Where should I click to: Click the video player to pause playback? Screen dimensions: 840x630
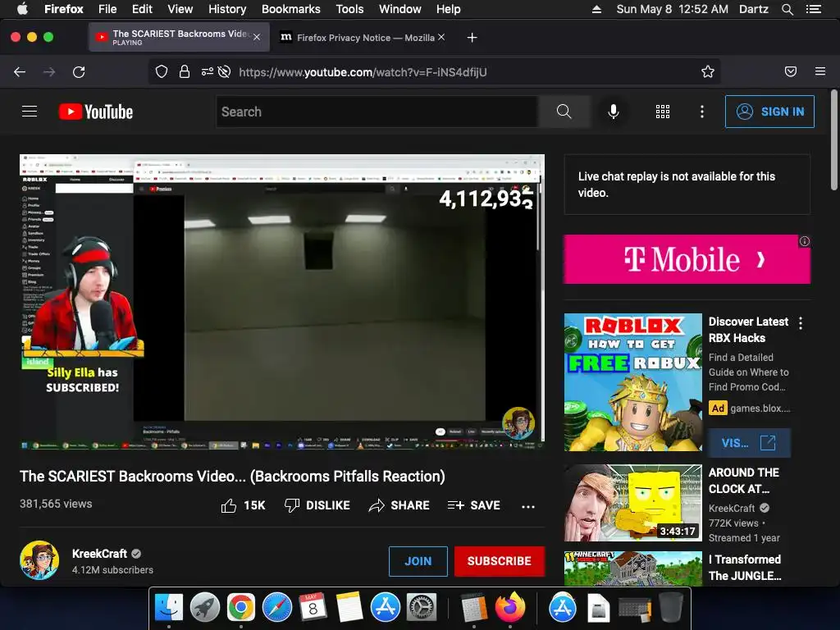point(282,302)
